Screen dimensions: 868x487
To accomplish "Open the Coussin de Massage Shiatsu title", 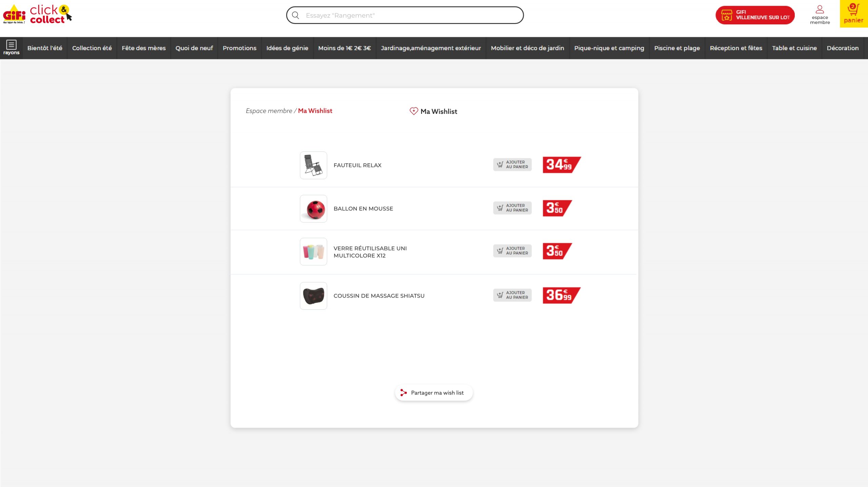I will point(379,296).
